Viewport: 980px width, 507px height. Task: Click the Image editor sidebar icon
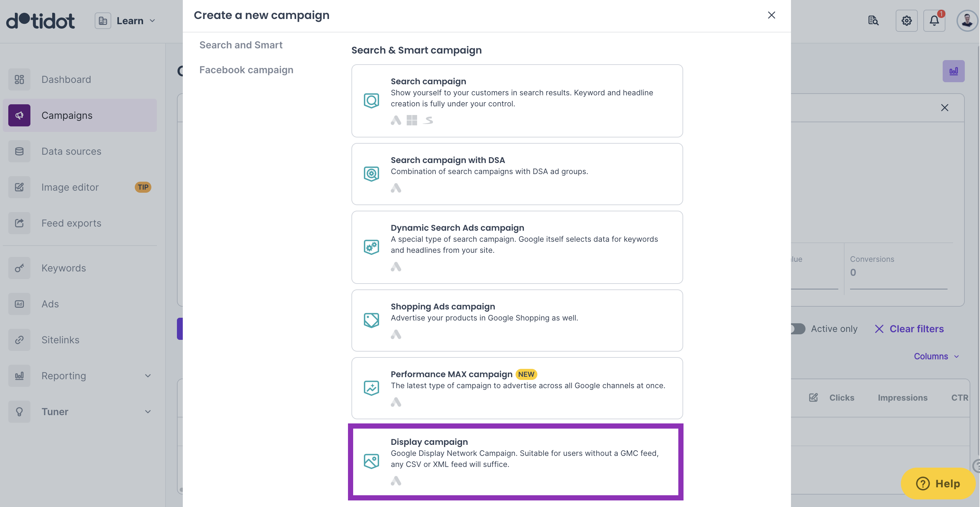19,187
